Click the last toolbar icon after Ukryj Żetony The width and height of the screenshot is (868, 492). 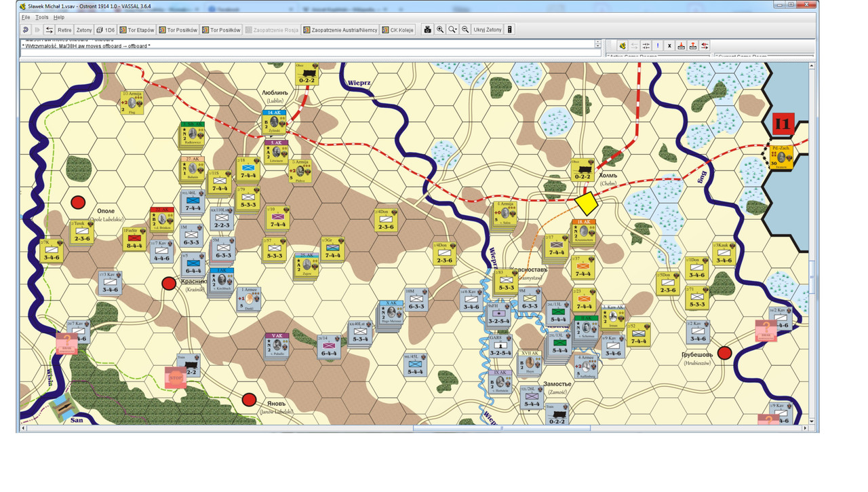pyautogui.click(x=510, y=30)
